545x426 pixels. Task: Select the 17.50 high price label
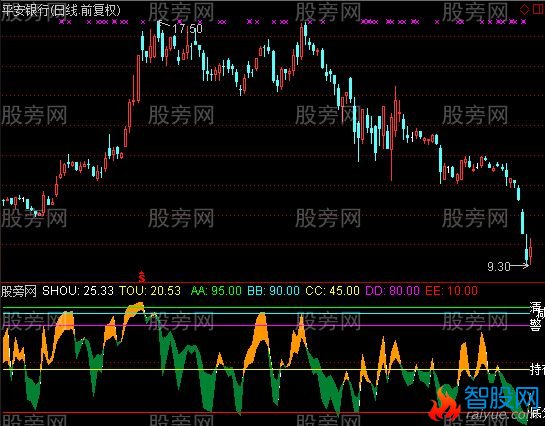pos(188,28)
